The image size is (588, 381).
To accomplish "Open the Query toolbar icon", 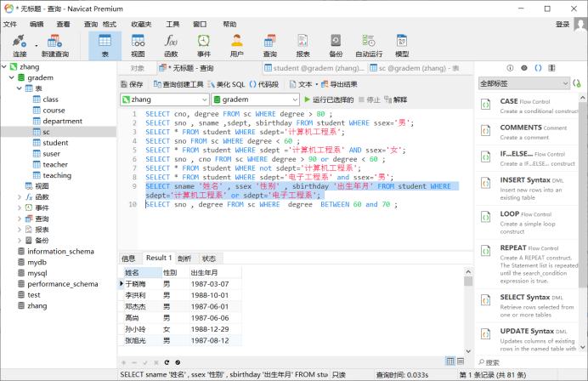I will pos(269,45).
